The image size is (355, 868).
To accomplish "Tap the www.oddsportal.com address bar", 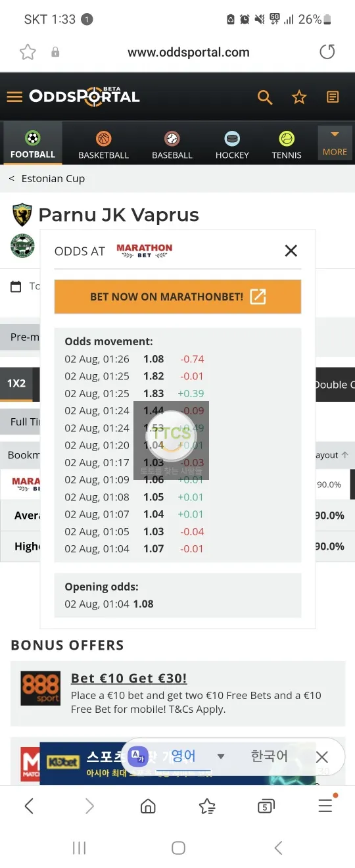I will 189,53.
